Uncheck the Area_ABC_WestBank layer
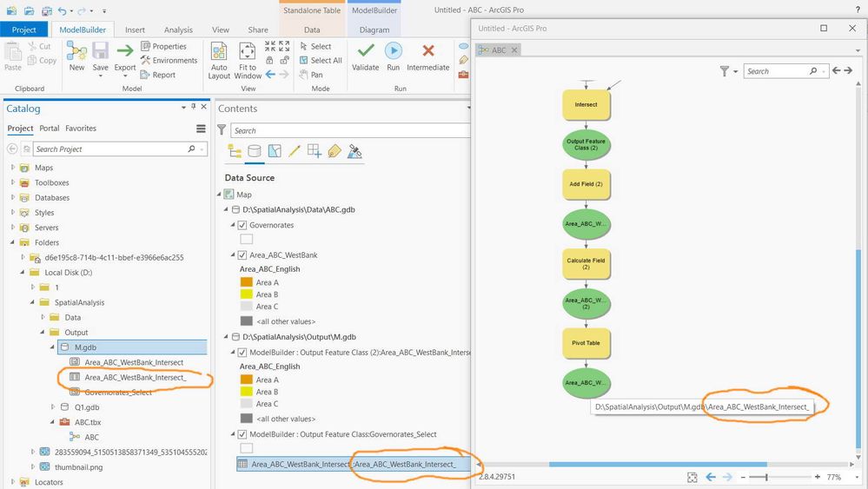Viewport: 868px width, 489px height. pyautogui.click(x=242, y=255)
